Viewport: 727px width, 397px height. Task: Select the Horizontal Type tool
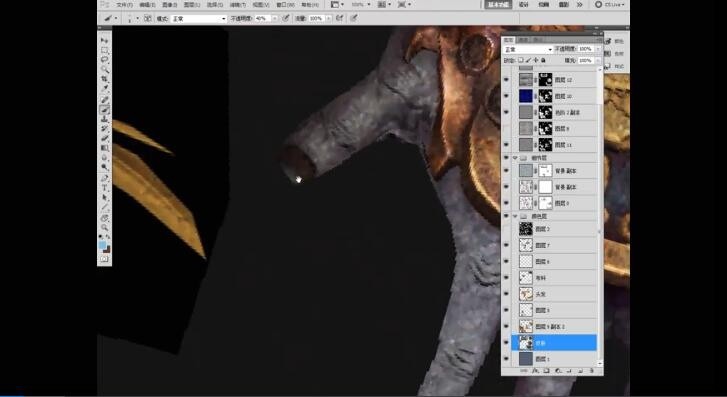tap(104, 188)
